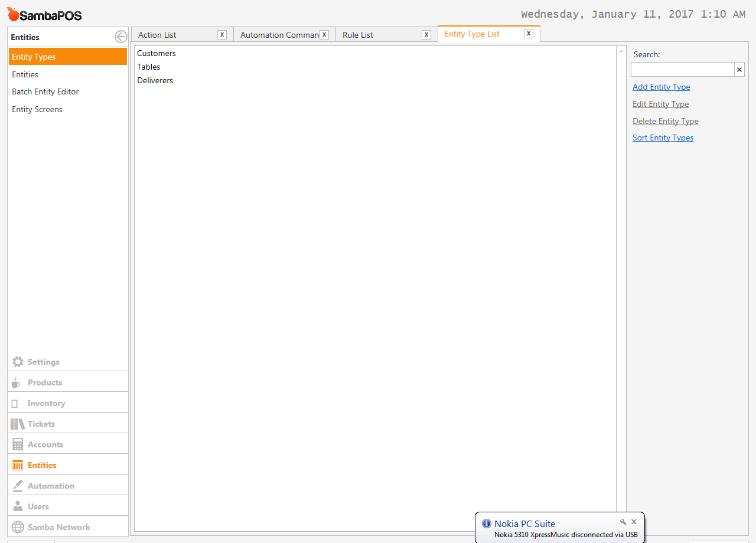756x543 pixels.
Task: Click the Inventory box icon
Action: [15, 404]
